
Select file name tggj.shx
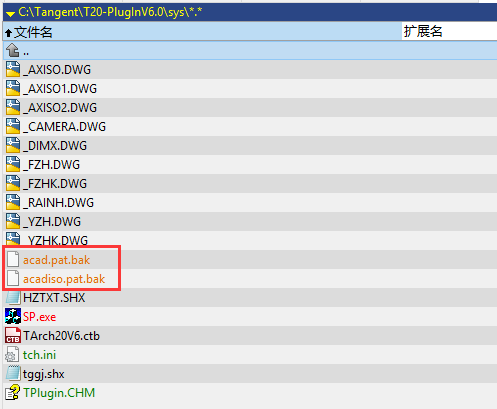tap(44, 374)
